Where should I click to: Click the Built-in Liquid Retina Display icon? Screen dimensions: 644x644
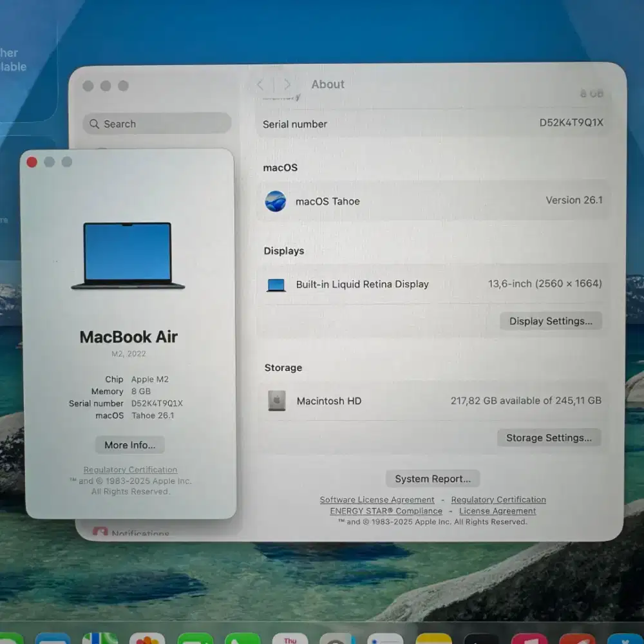[x=276, y=284]
